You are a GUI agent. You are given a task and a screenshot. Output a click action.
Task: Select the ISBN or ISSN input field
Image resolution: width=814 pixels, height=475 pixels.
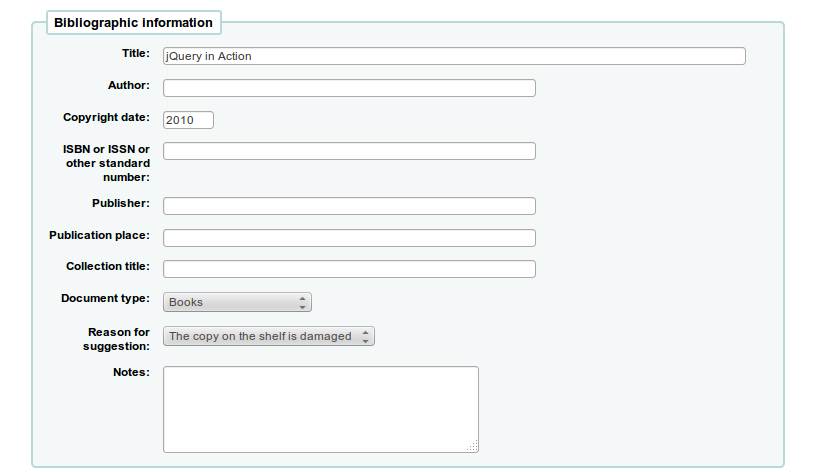349,151
